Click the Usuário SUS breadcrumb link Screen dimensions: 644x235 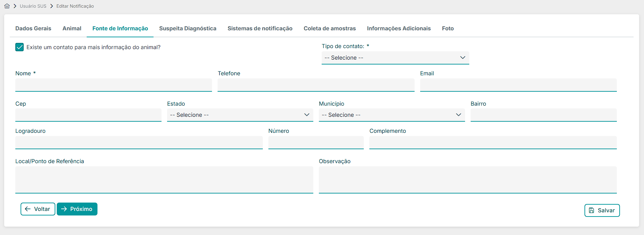tap(33, 6)
